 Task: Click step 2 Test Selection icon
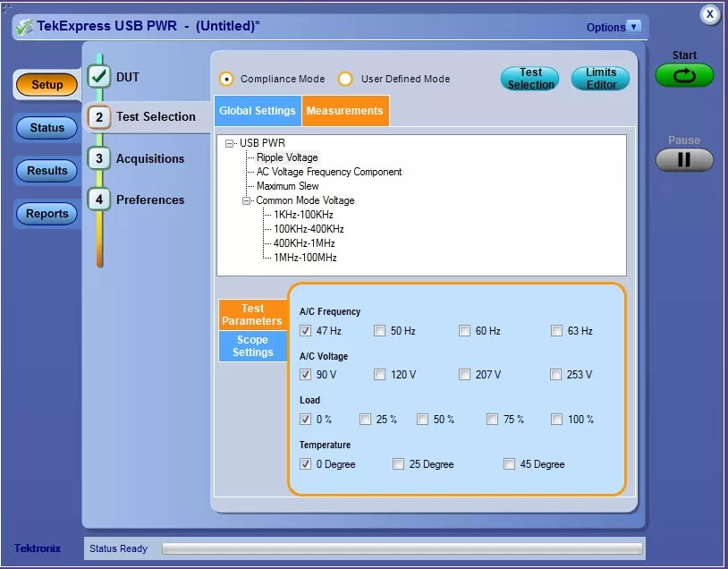(x=99, y=117)
